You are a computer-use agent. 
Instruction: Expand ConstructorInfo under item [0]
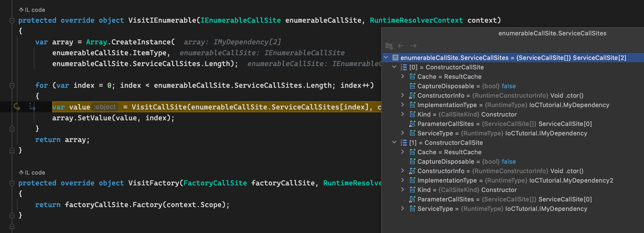click(402, 95)
